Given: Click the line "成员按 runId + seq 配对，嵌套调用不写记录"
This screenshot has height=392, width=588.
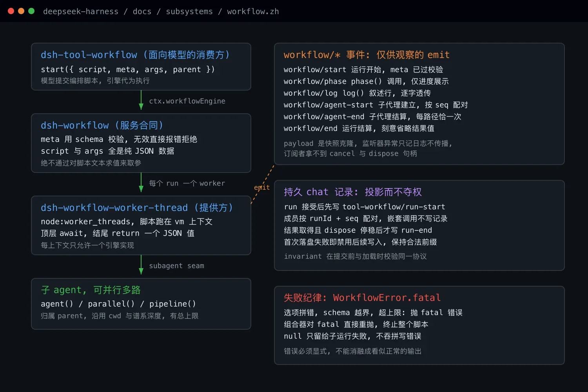Looking at the screenshot, I should (366, 218).
